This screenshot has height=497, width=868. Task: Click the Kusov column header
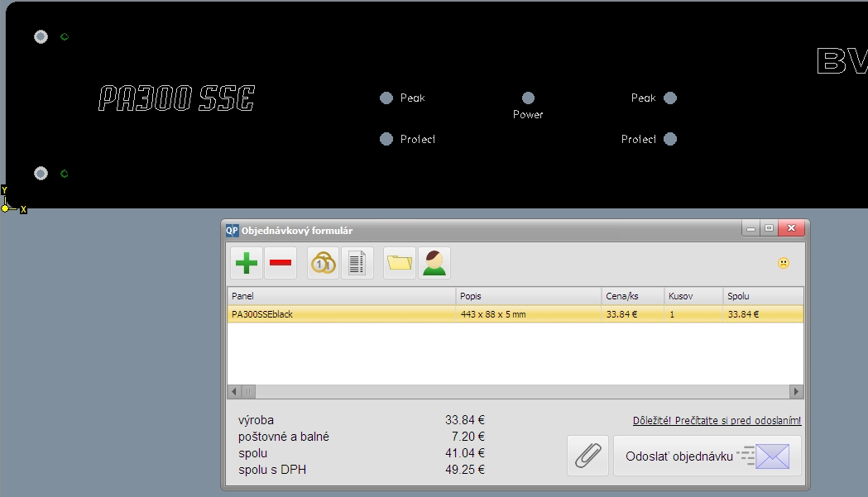tap(693, 296)
